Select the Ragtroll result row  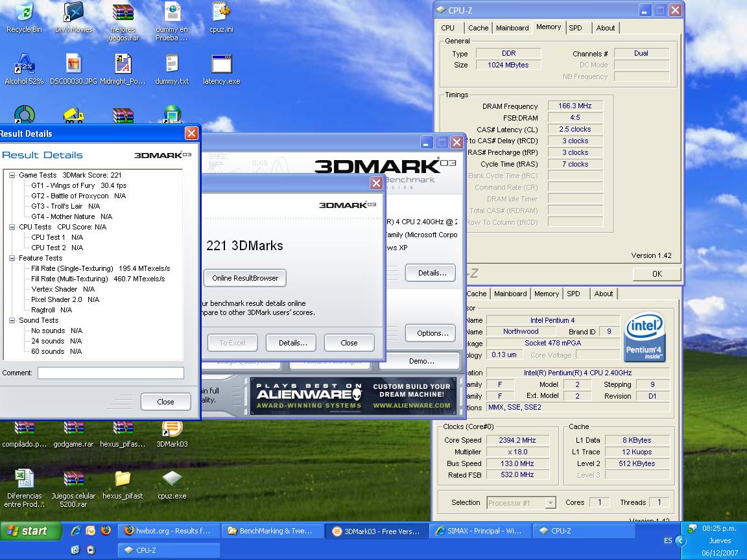click(51, 310)
